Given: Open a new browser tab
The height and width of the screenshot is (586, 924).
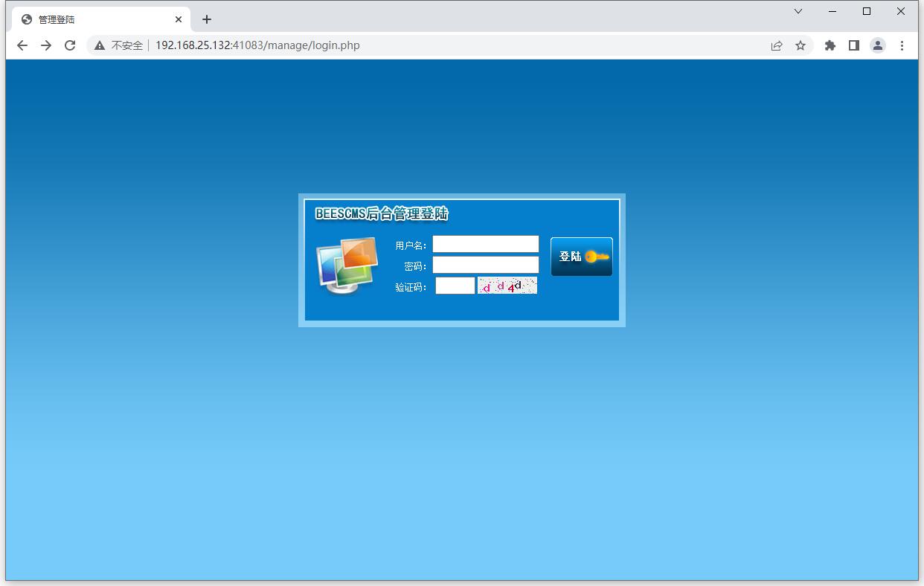Looking at the screenshot, I should (x=207, y=19).
